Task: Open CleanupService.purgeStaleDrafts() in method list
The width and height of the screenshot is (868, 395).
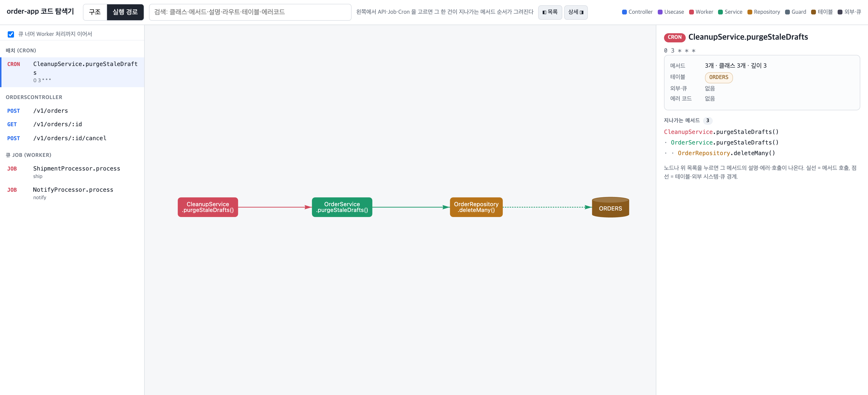Action: (721, 132)
